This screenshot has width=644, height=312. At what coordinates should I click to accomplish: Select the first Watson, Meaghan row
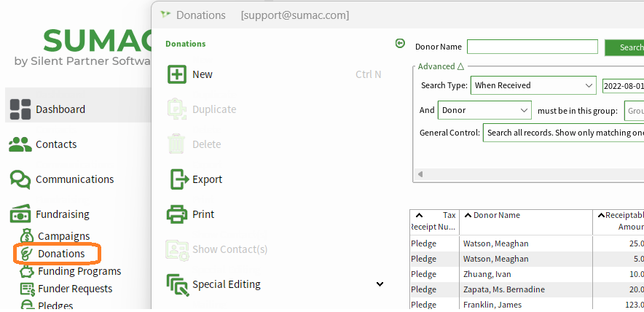tap(527, 243)
